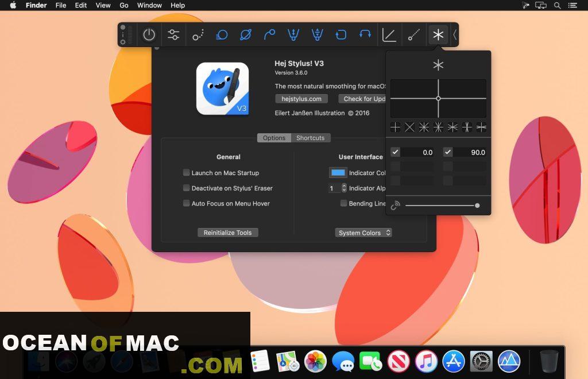Viewport: 588px width, 379px height.
Task: Open the Photos app in the Dock
Action: click(315, 361)
